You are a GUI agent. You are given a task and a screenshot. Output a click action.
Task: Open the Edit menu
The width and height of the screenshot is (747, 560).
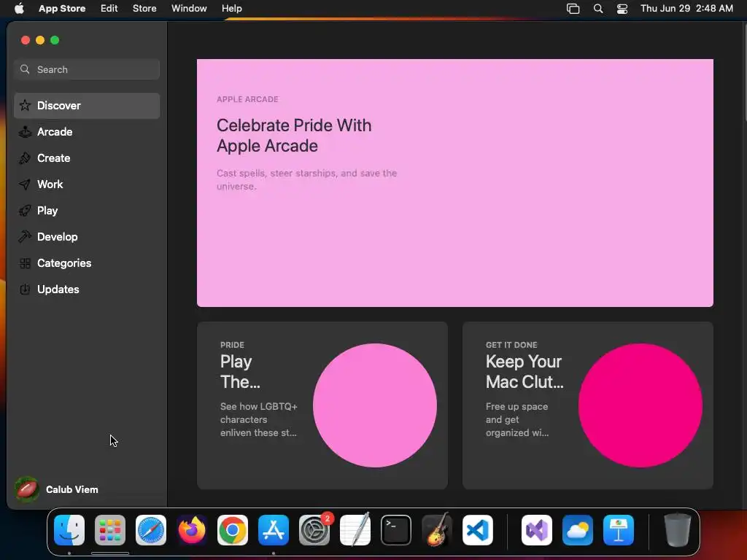pyautogui.click(x=109, y=9)
